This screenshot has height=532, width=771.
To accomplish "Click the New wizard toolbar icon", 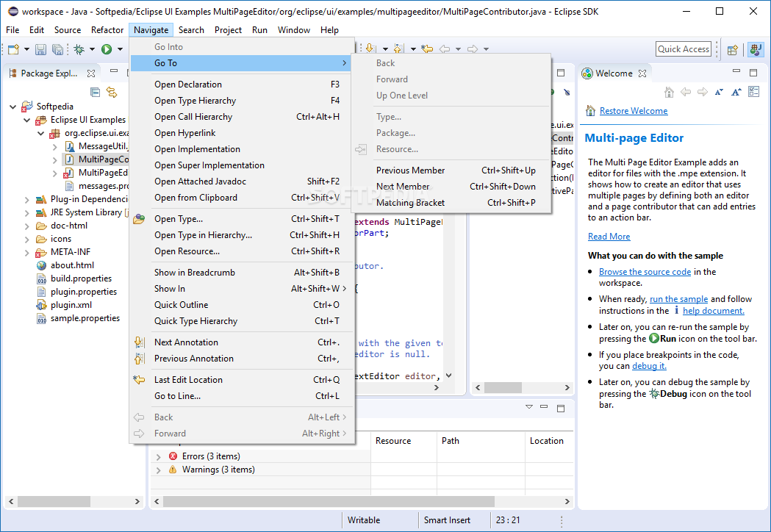I will tap(14, 49).
